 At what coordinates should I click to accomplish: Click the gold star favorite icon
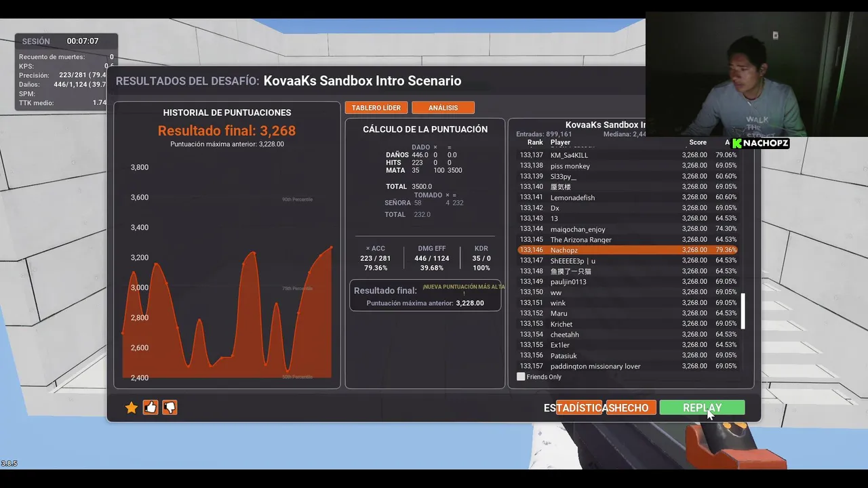(x=132, y=407)
